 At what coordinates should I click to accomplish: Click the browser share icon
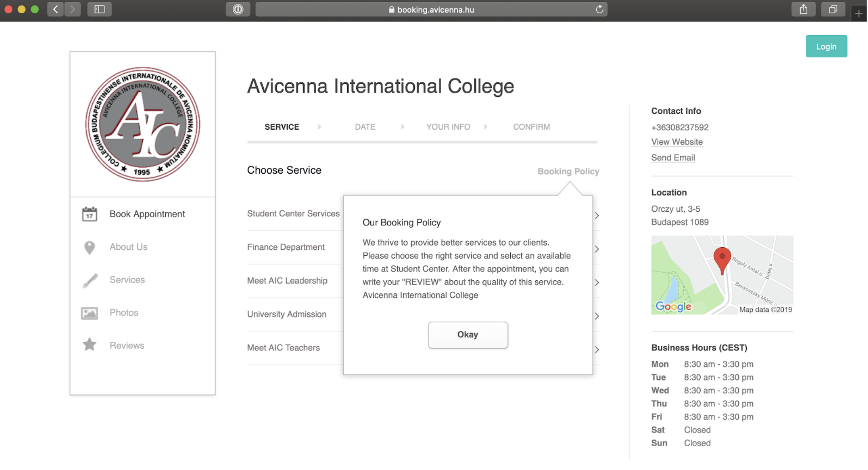click(x=803, y=9)
